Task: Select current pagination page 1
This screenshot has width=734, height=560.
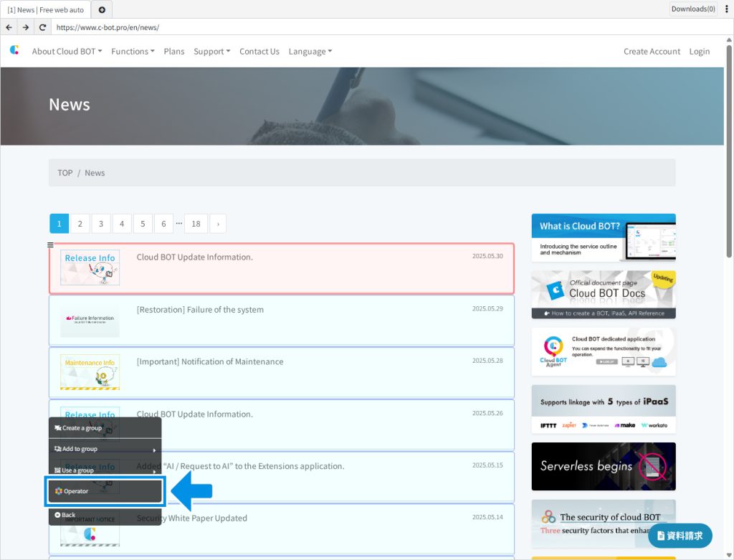Action: click(x=59, y=224)
